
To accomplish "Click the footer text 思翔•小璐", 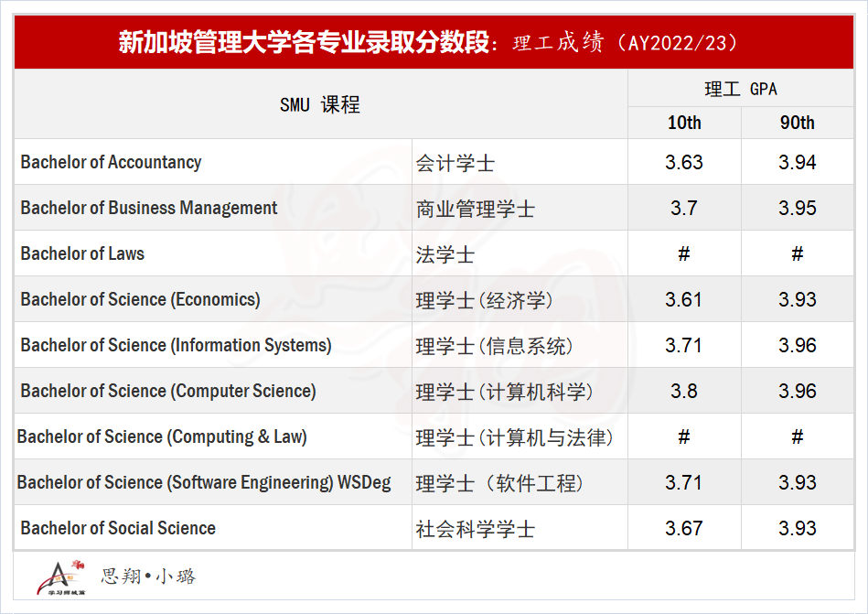I will [148, 576].
